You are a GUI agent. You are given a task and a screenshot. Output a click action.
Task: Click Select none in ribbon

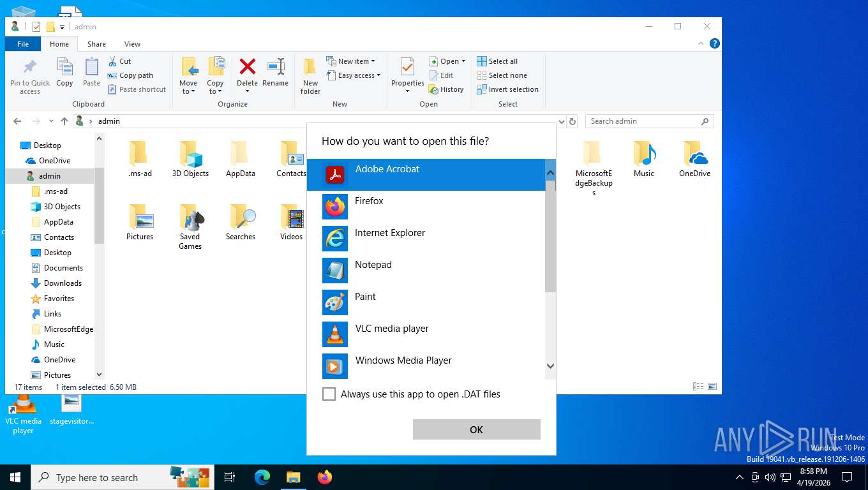[x=502, y=75]
